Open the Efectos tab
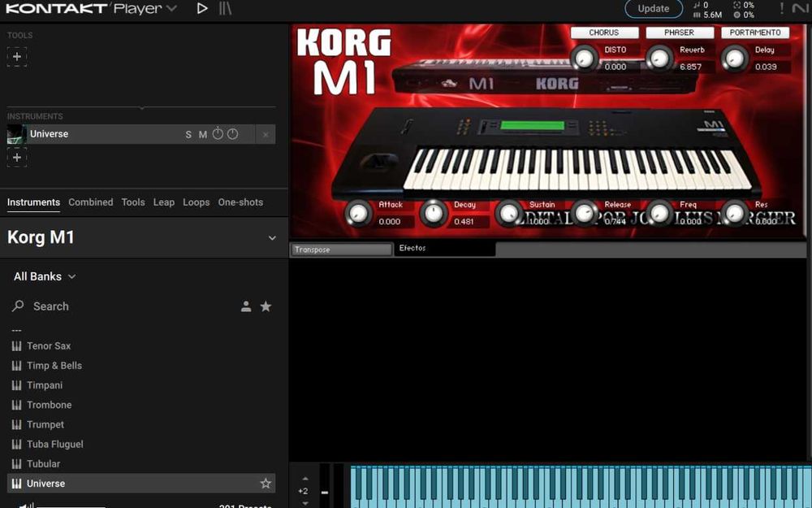 (444, 248)
